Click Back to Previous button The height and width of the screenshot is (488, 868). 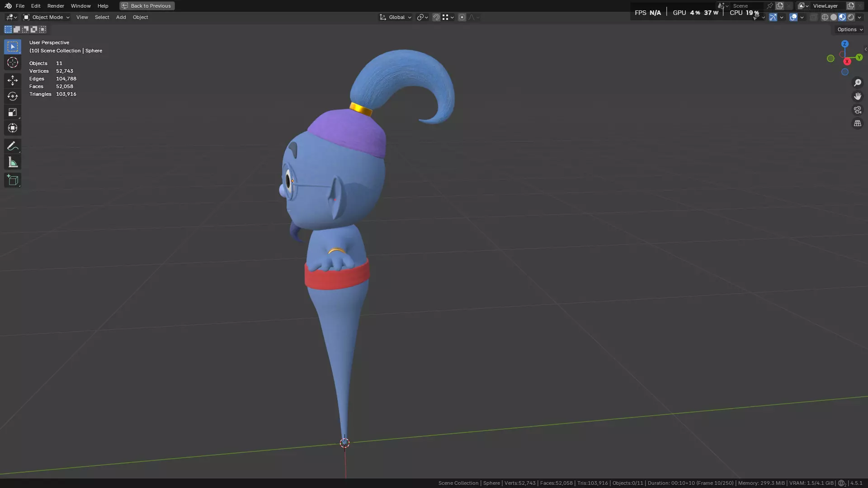[147, 6]
